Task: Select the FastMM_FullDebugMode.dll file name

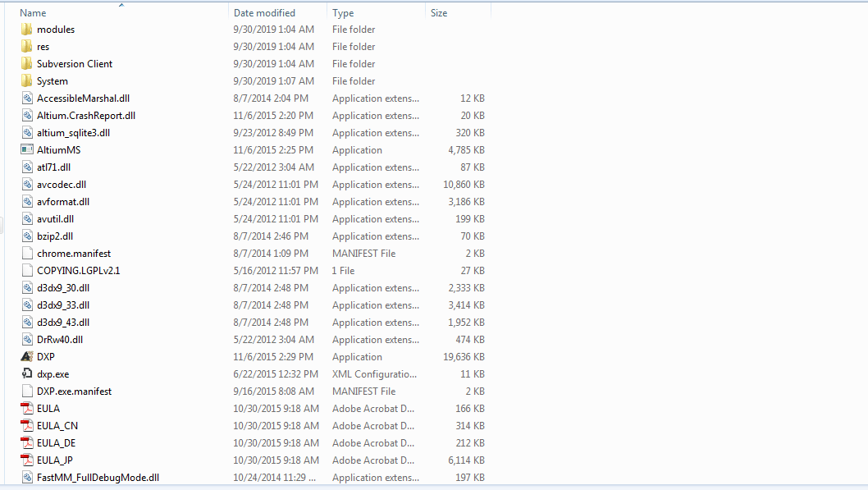Action: coord(98,478)
